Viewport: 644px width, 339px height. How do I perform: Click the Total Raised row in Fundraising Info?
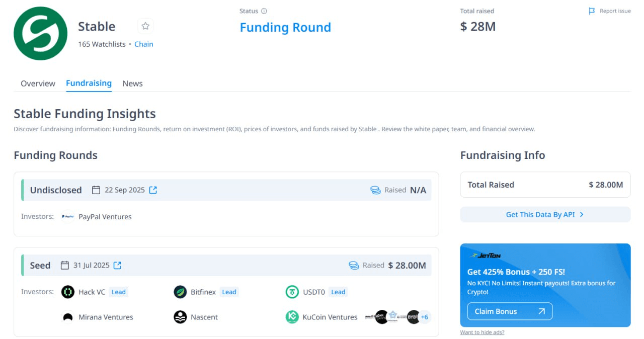[x=545, y=185]
